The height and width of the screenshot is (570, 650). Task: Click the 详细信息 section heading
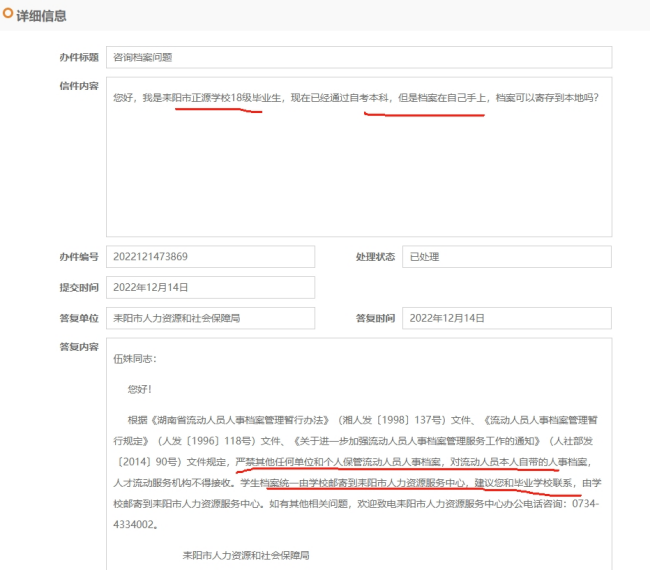point(41,16)
